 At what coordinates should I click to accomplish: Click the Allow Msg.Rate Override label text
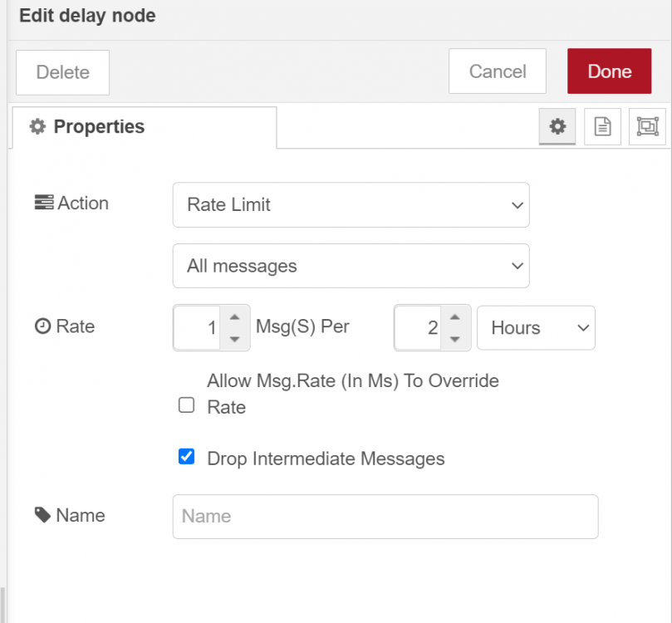point(353,394)
